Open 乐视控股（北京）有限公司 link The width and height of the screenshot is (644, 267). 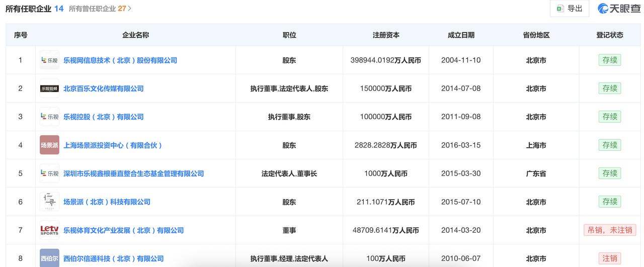pyautogui.click(x=104, y=117)
